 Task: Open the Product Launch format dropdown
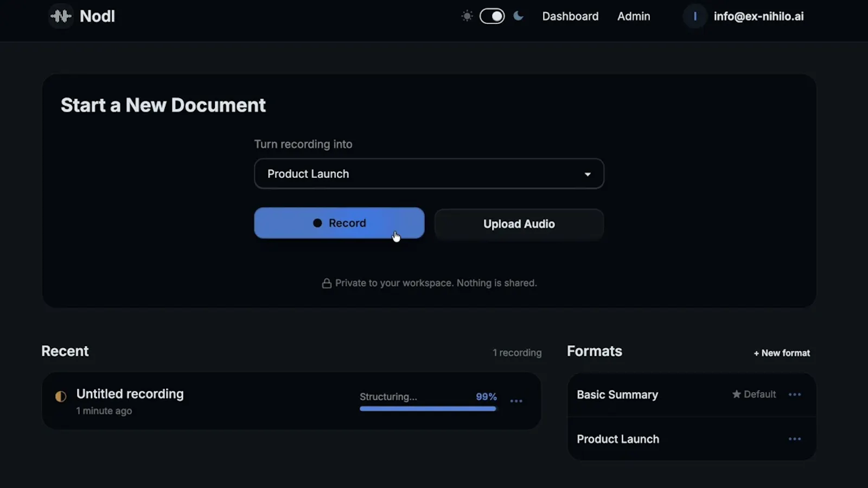(x=429, y=174)
